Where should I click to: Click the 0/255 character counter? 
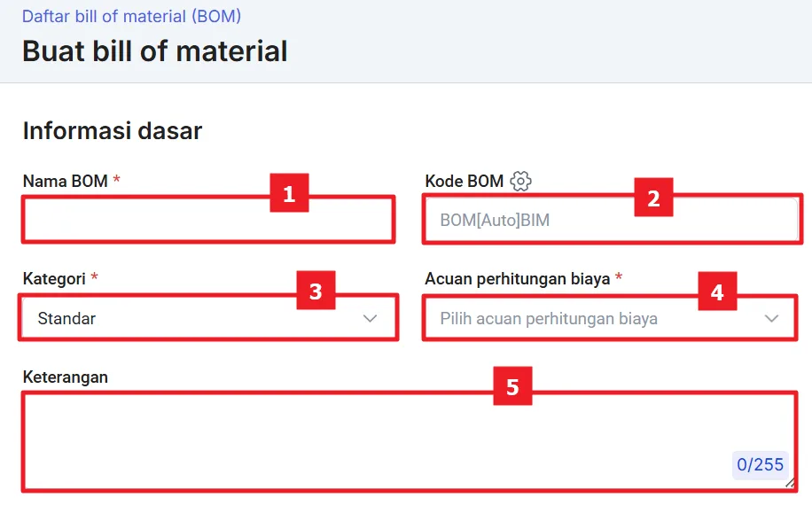(x=760, y=464)
